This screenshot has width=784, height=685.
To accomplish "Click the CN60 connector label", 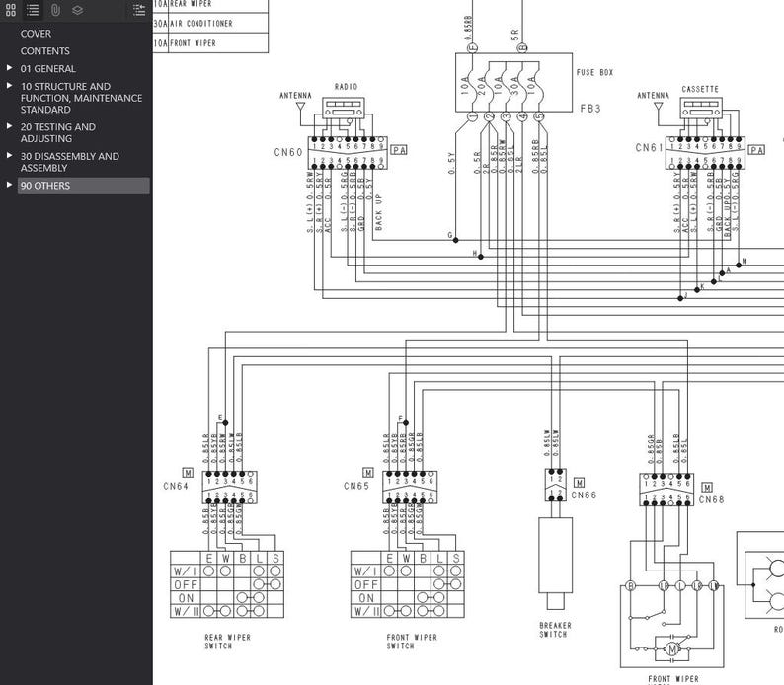I will point(288,152).
